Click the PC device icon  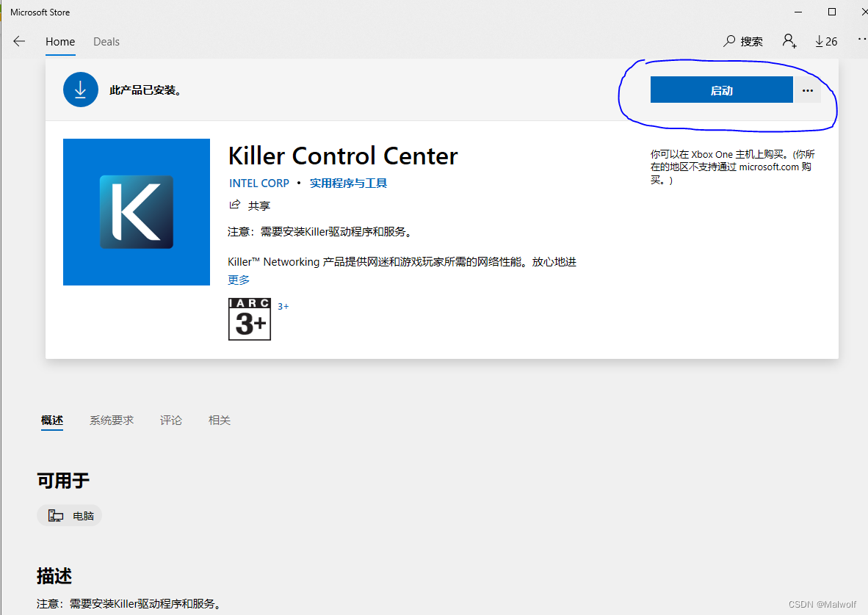(55, 515)
